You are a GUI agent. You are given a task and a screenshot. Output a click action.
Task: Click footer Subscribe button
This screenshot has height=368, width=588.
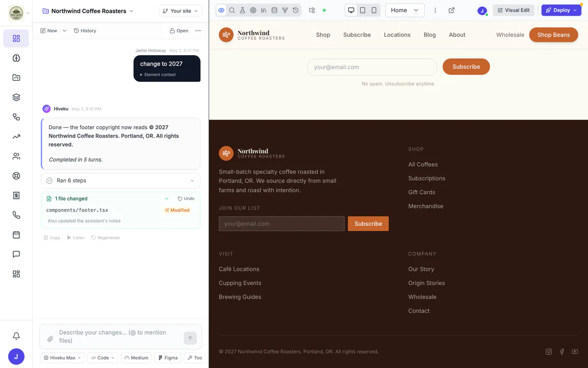(368, 224)
